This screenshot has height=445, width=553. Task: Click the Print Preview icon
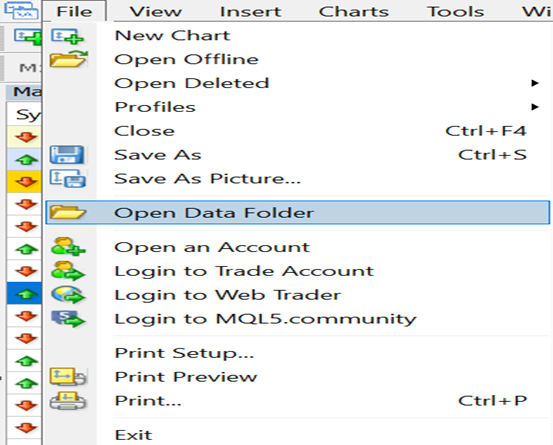tap(68, 376)
